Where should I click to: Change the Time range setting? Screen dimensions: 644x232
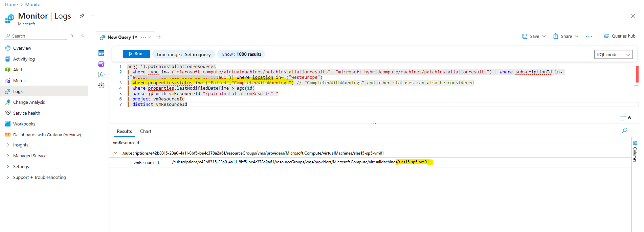tap(183, 54)
